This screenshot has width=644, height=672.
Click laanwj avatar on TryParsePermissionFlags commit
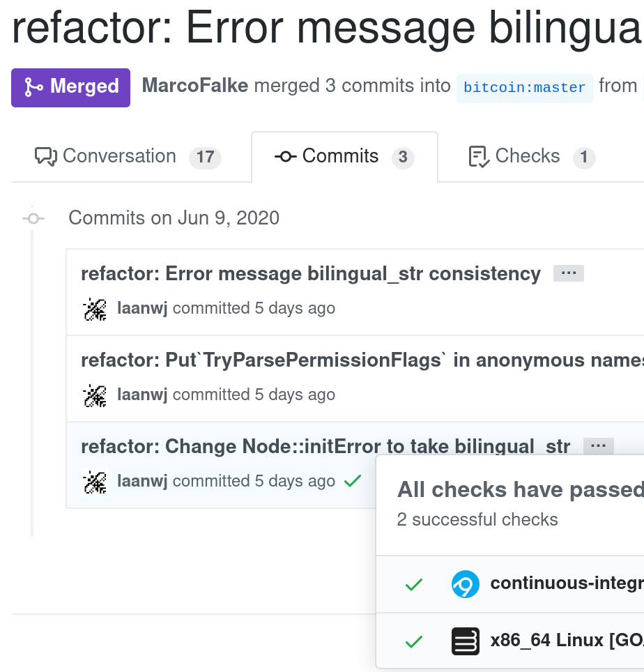coord(95,395)
